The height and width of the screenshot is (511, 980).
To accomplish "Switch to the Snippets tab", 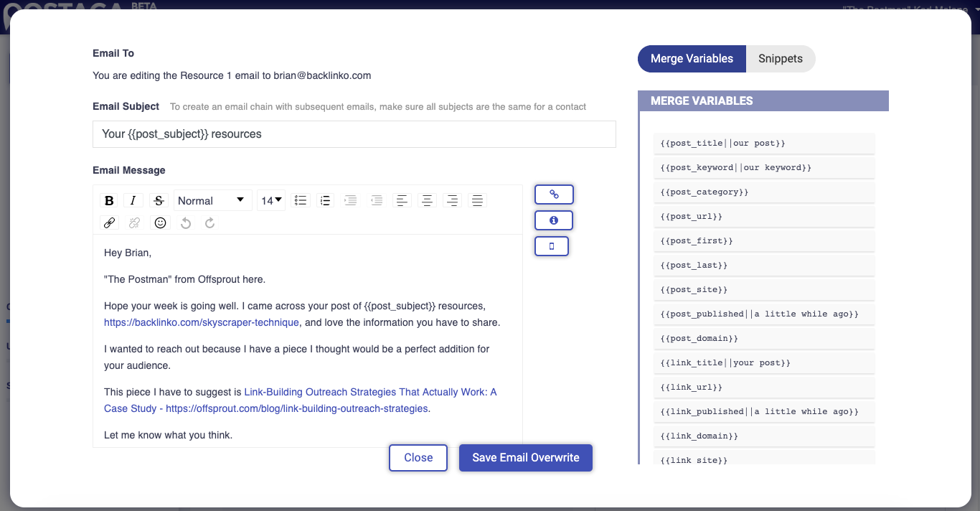I will tap(781, 59).
